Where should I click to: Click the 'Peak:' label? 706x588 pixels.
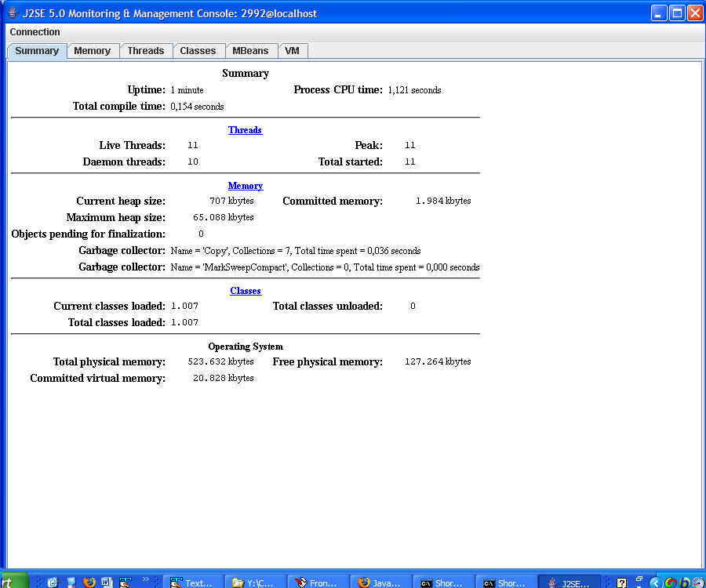(369, 145)
